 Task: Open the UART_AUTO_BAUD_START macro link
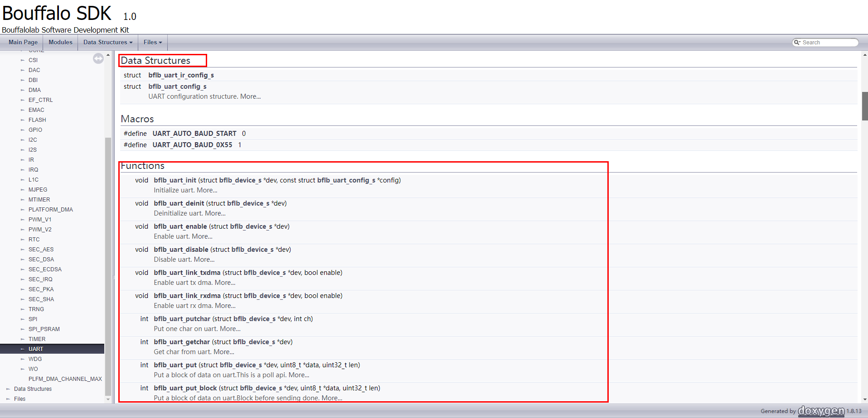coord(194,134)
